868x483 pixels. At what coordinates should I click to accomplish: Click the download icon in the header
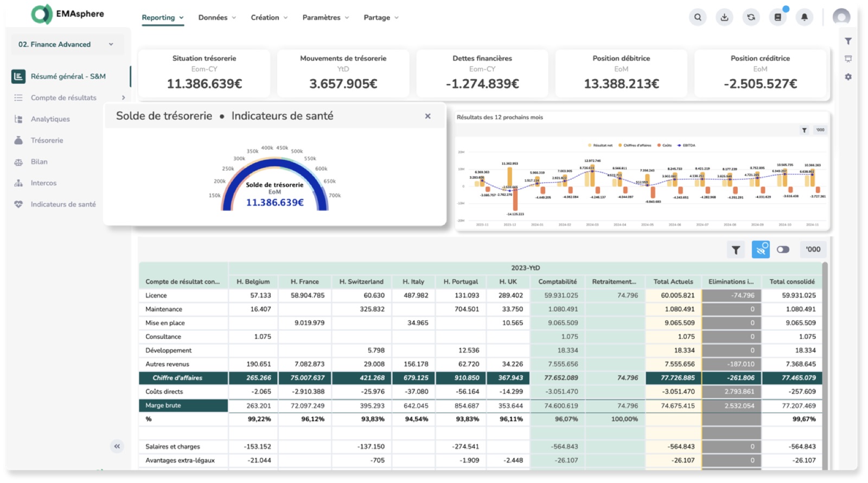tap(724, 17)
